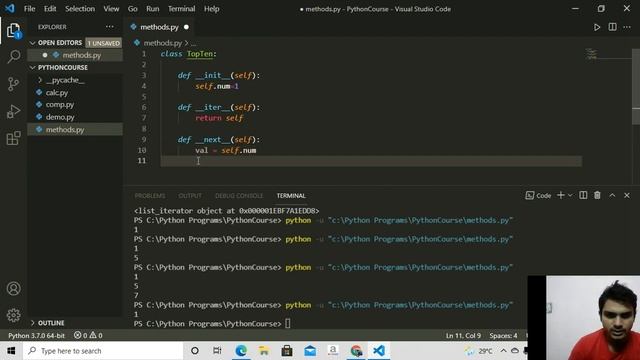Open the Explorer view in activity bar

point(13,31)
